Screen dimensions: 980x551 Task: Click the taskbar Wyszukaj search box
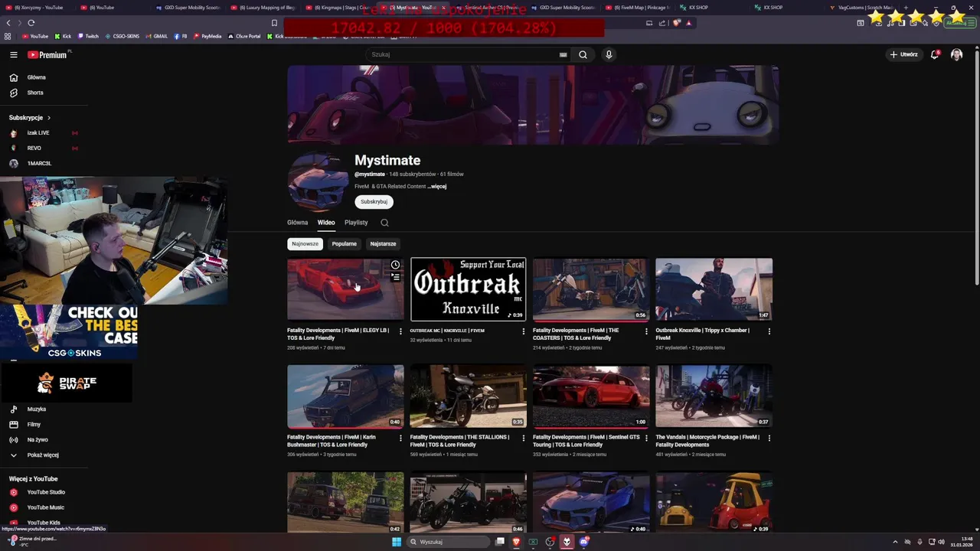[x=448, y=542]
